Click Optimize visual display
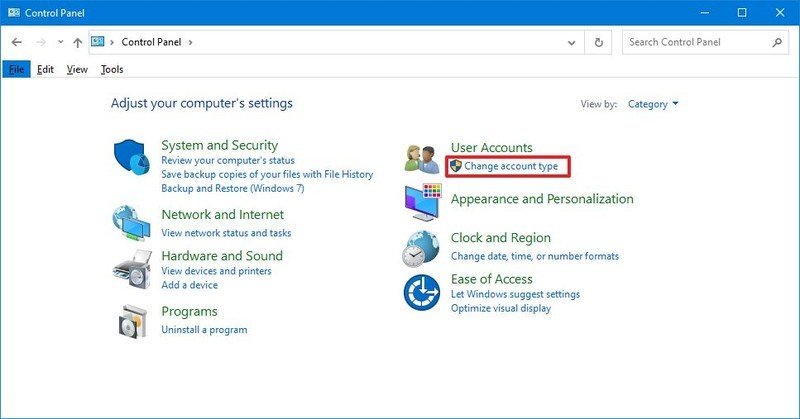Screen dimensions: 800x419 point(501,309)
